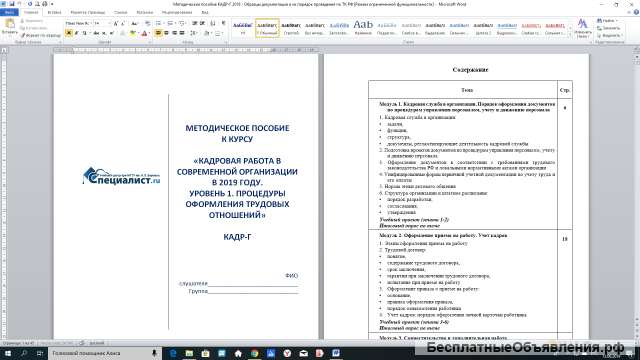Activate Format Painter (Формат по образцу)

tap(40, 36)
